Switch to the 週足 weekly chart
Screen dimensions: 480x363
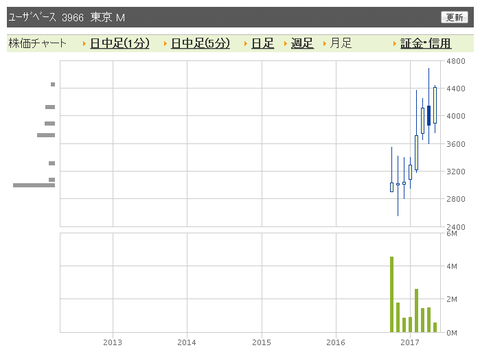(x=302, y=43)
